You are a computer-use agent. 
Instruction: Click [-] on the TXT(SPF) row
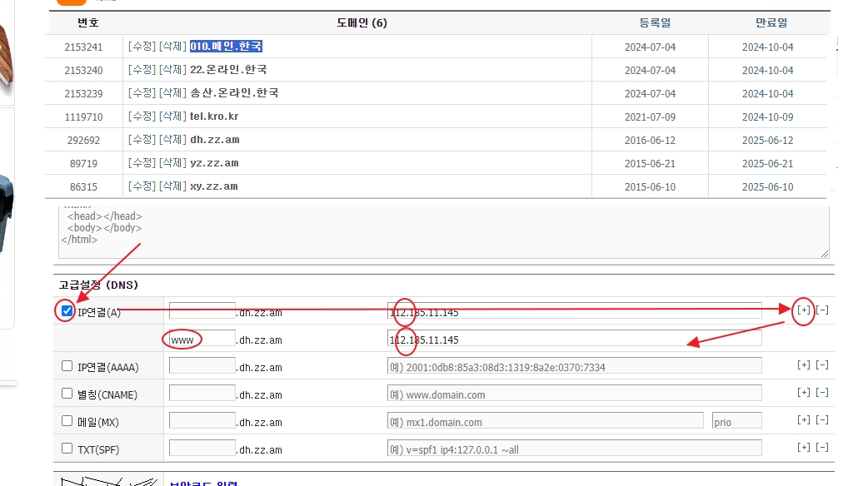(821, 448)
